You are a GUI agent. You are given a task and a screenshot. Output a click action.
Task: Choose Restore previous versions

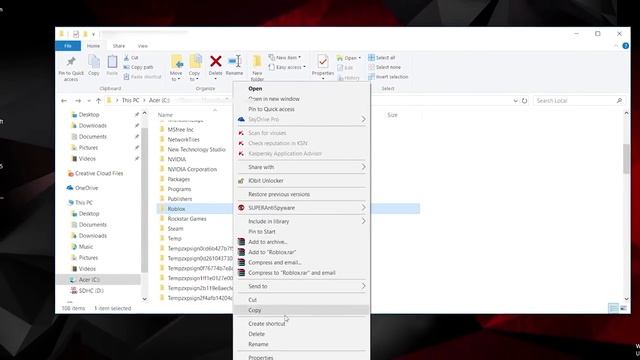click(301, 194)
